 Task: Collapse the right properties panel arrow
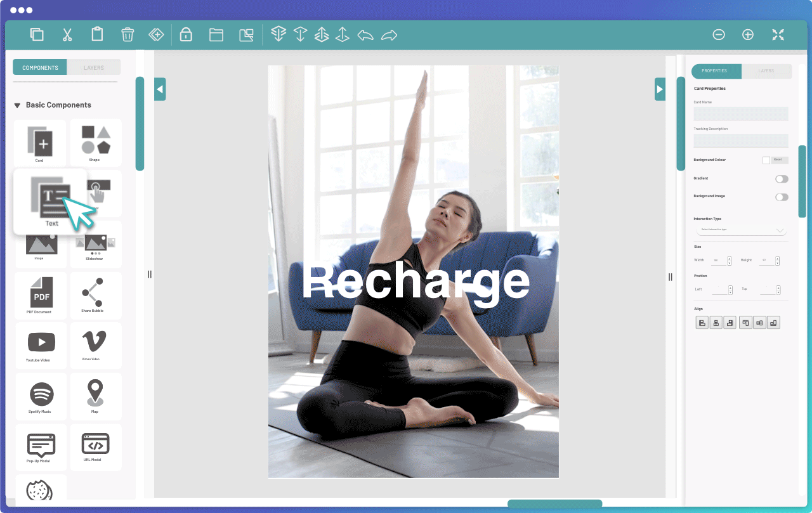point(660,89)
